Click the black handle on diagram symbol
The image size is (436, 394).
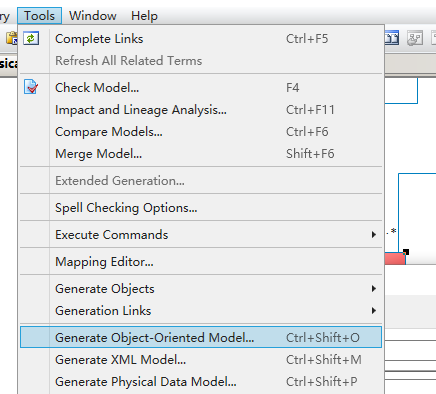(x=406, y=252)
